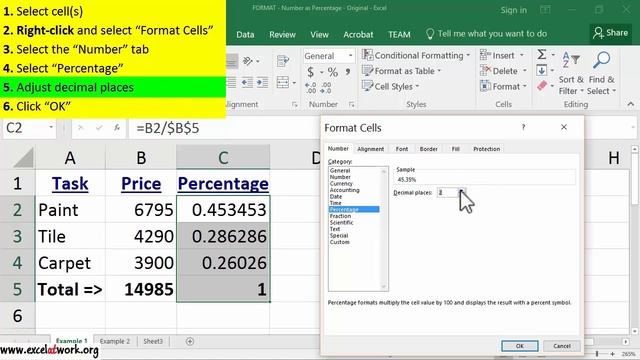Switch to the Fill tab in Format Cells
The width and height of the screenshot is (640, 360).
(x=456, y=149)
